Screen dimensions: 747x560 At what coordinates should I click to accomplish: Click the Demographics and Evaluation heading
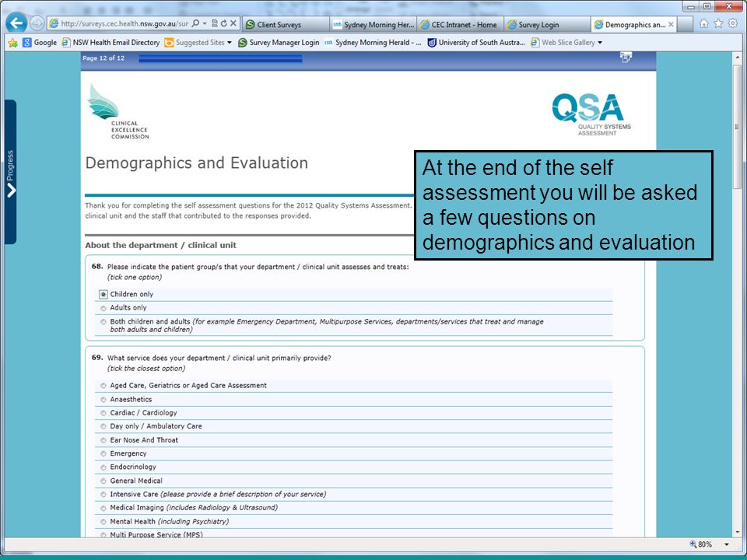tap(196, 163)
